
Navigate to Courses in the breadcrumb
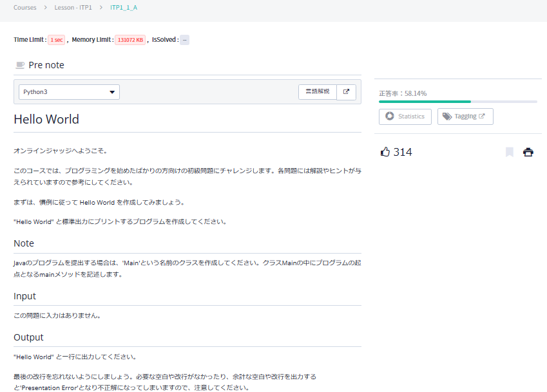point(24,8)
